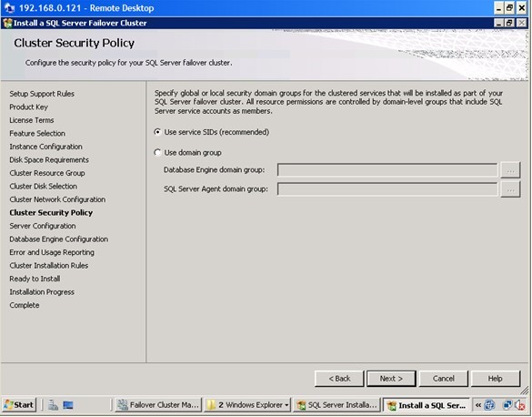The width and height of the screenshot is (532, 417).
Task: Click Installation Progress step
Action: tap(42, 292)
